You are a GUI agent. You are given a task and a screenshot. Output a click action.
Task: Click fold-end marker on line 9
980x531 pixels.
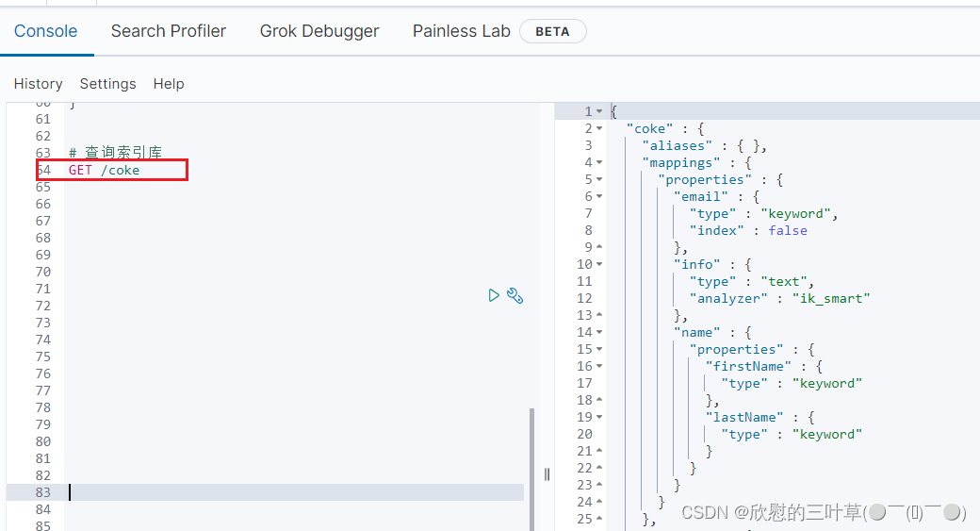tap(599, 247)
